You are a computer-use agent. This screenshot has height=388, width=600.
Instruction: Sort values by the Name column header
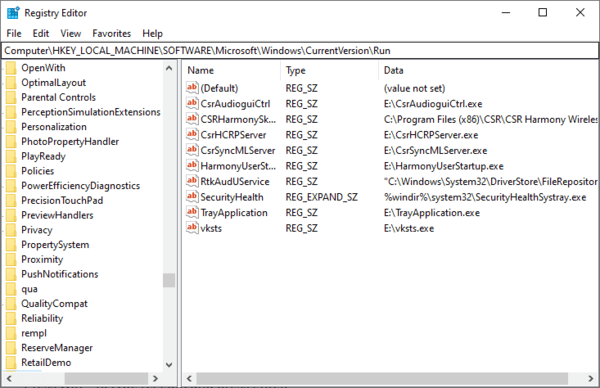pos(232,70)
